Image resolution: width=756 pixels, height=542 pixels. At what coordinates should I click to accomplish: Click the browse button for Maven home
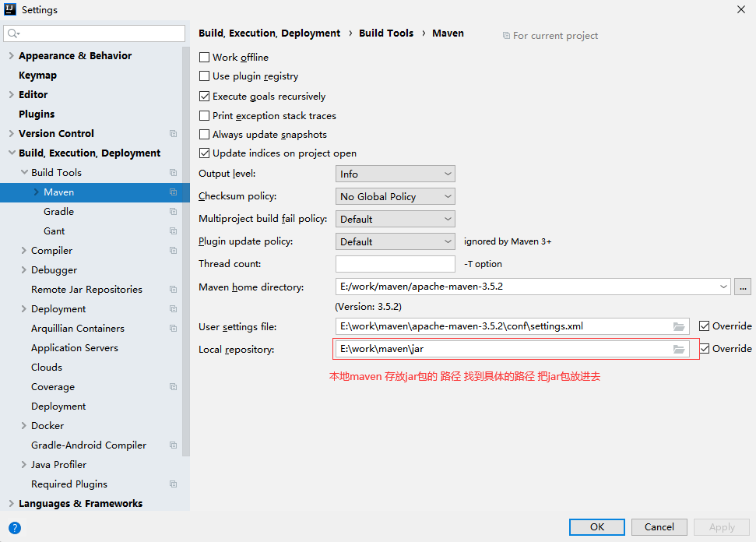[x=743, y=287]
